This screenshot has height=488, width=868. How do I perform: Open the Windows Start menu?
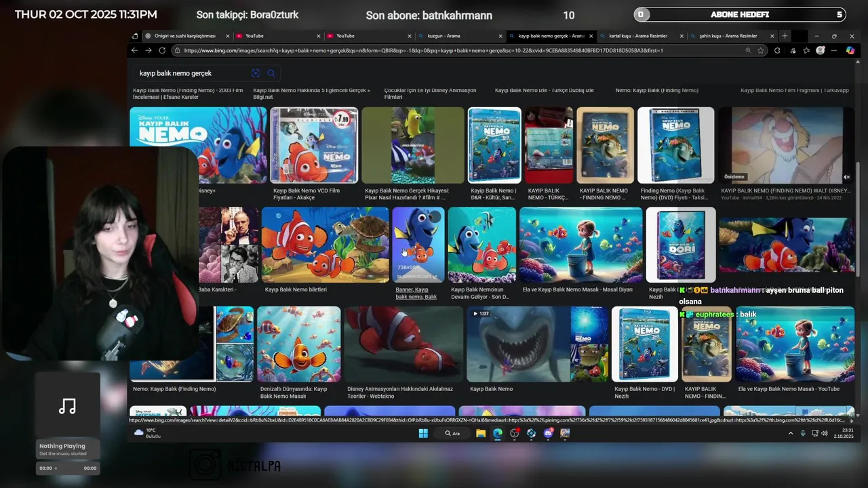(x=423, y=433)
